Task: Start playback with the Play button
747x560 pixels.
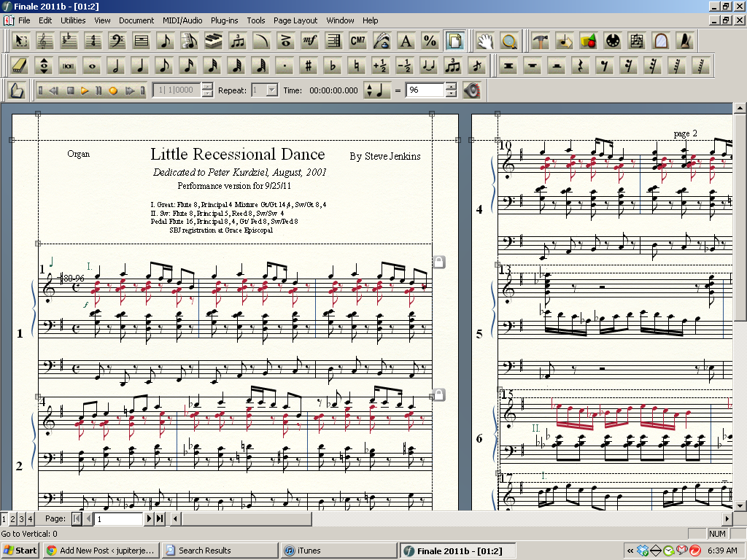Action: 85,90
